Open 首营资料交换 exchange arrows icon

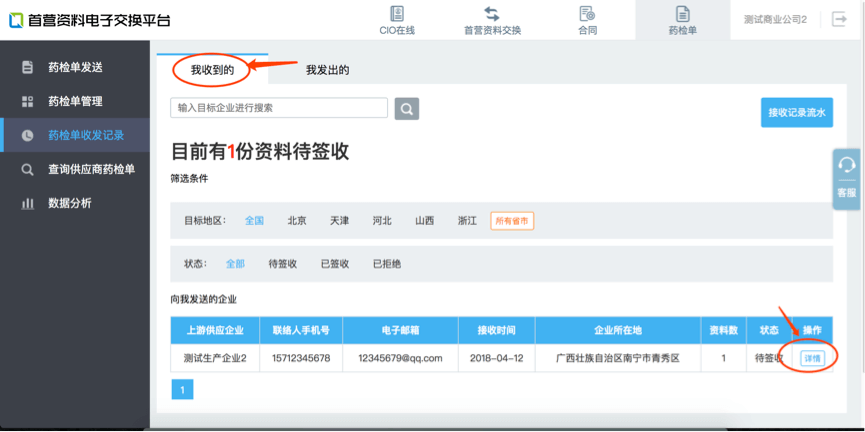(492, 14)
